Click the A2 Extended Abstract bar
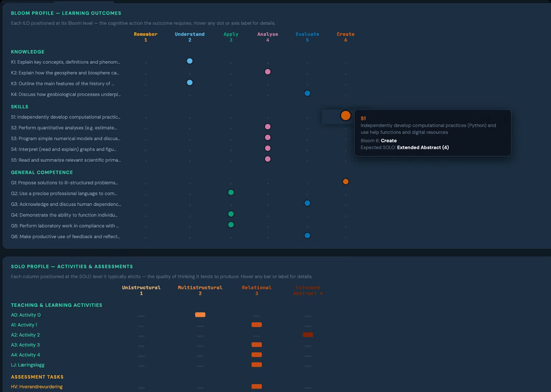 pos(308,334)
